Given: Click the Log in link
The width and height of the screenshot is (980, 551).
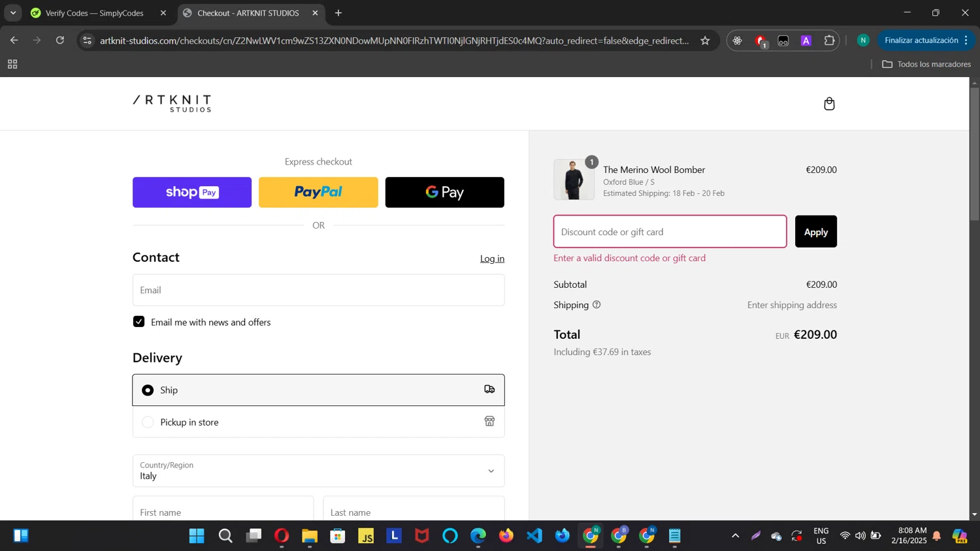Looking at the screenshot, I should (x=492, y=259).
